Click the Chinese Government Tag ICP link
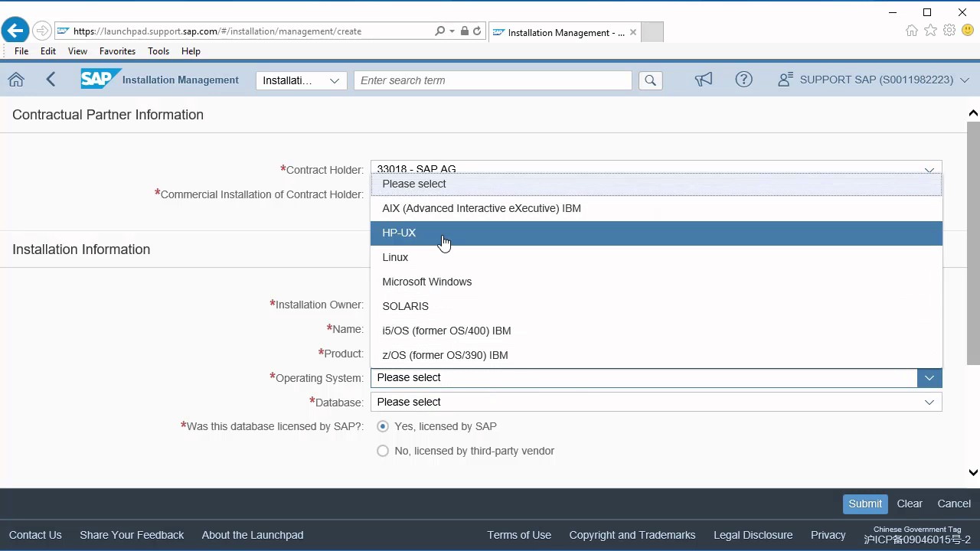This screenshot has height=551, width=980. 917,535
